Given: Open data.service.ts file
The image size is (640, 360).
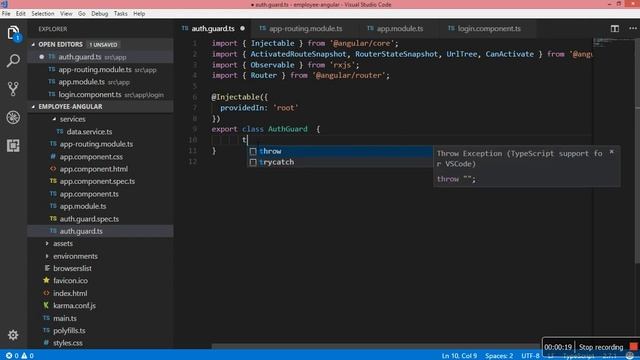Looking at the screenshot, I should [x=100, y=131].
